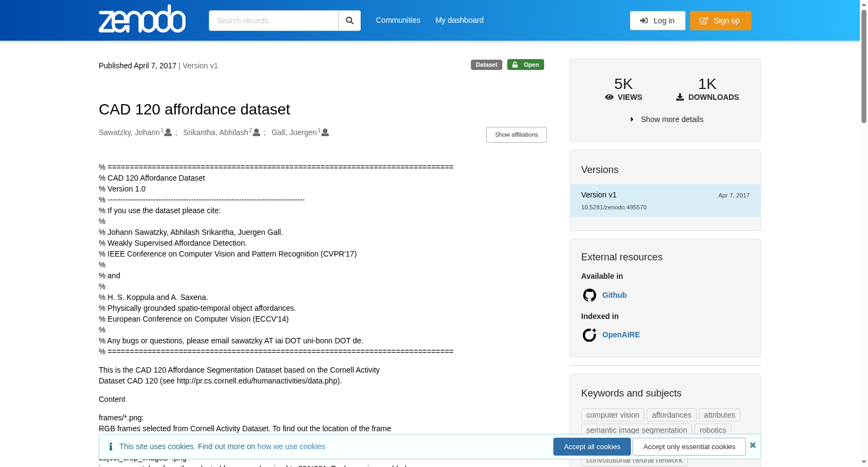The width and height of the screenshot is (868, 467).
Task: Dismiss the cookie banner with X
Action: pos(752,445)
